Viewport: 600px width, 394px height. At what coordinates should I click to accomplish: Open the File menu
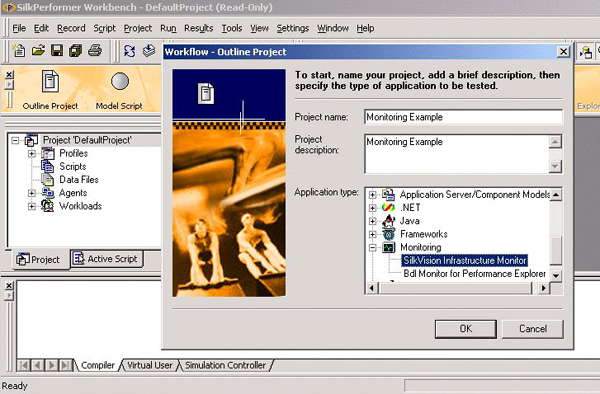pyautogui.click(x=19, y=28)
